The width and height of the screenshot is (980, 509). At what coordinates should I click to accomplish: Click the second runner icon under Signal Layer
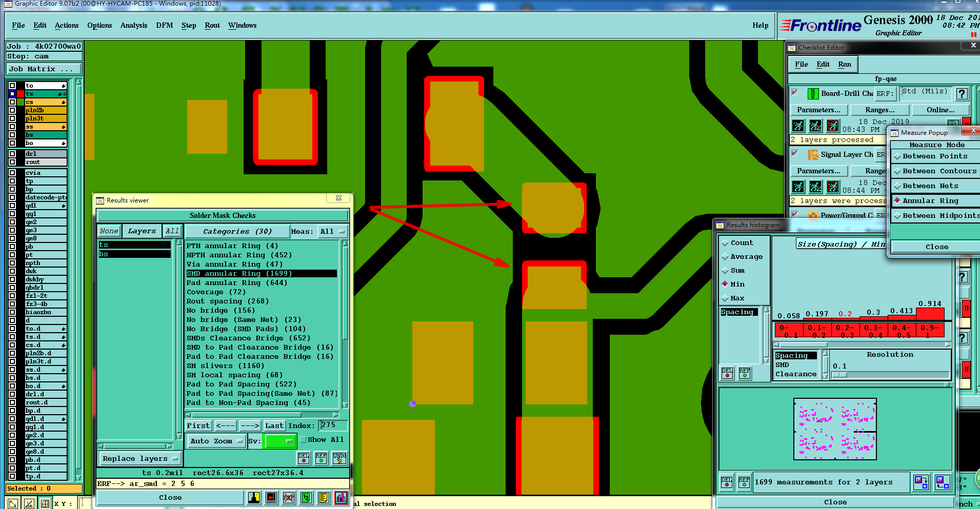click(x=815, y=187)
